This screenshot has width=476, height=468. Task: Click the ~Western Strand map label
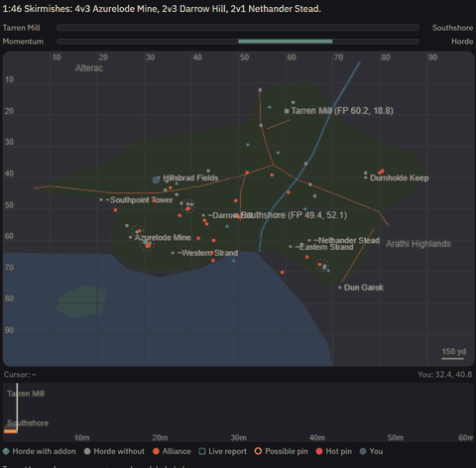207,253
